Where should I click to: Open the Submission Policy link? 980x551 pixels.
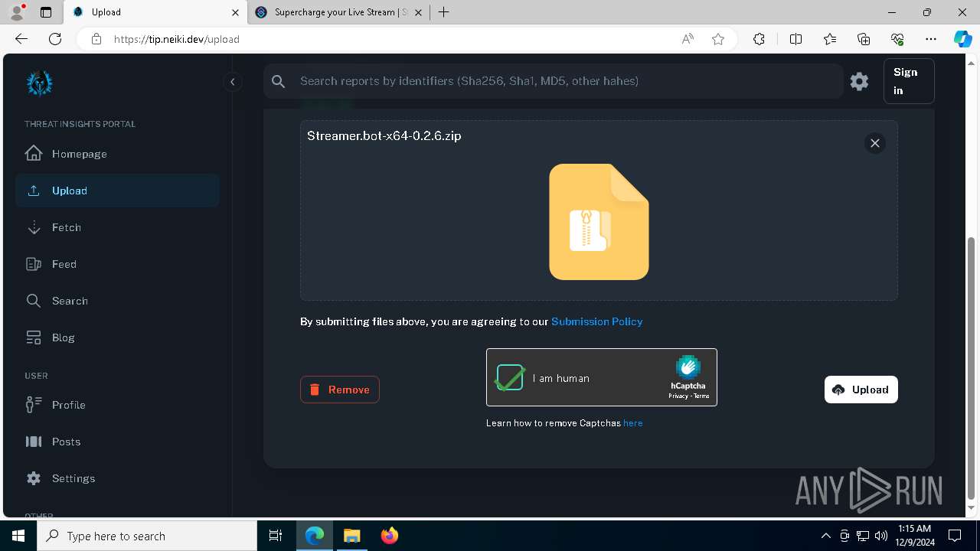coord(597,321)
